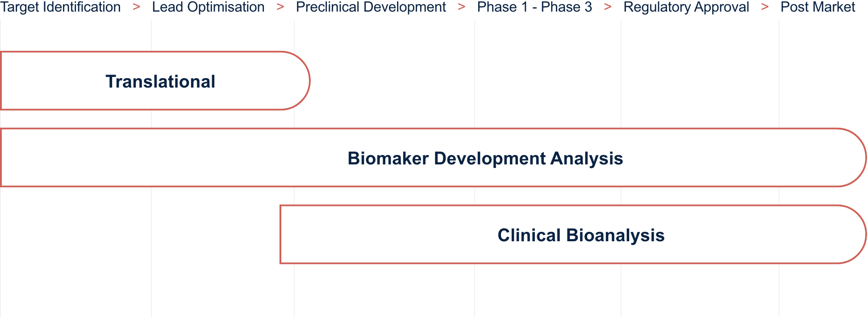Open the Regulatory Approval stage

(x=686, y=7)
